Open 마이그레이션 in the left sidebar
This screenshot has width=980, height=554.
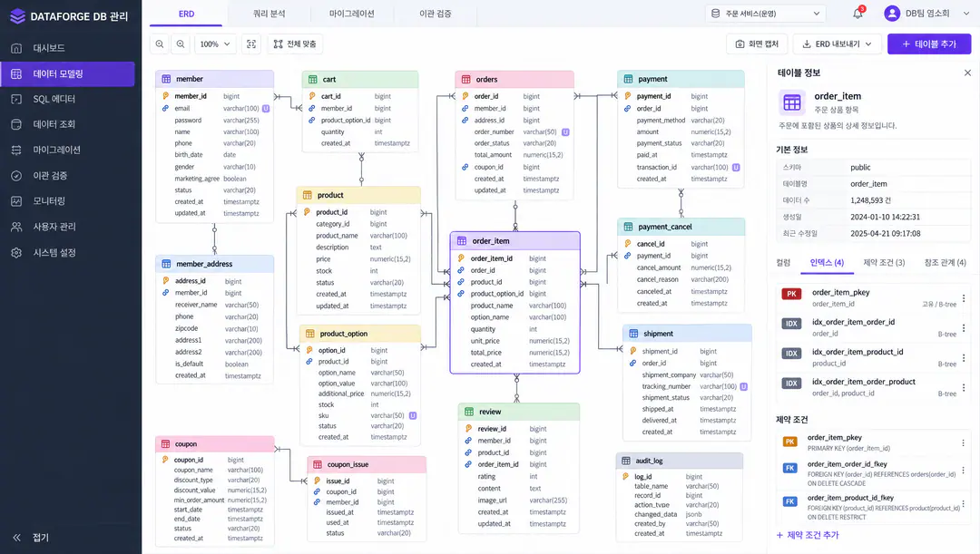pos(67,150)
